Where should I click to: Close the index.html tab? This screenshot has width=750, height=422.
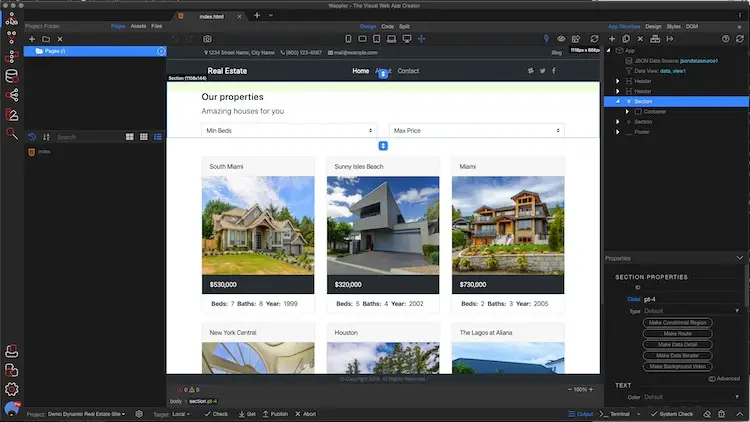(x=239, y=16)
